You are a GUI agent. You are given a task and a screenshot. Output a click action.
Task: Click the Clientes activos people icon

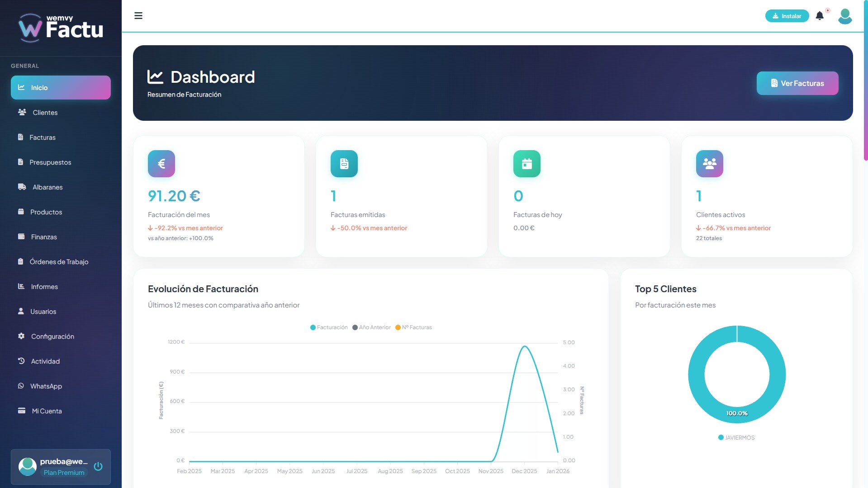point(710,164)
